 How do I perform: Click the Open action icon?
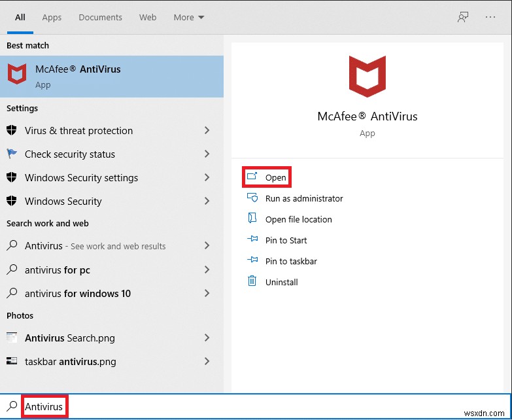tap(252, 177)
